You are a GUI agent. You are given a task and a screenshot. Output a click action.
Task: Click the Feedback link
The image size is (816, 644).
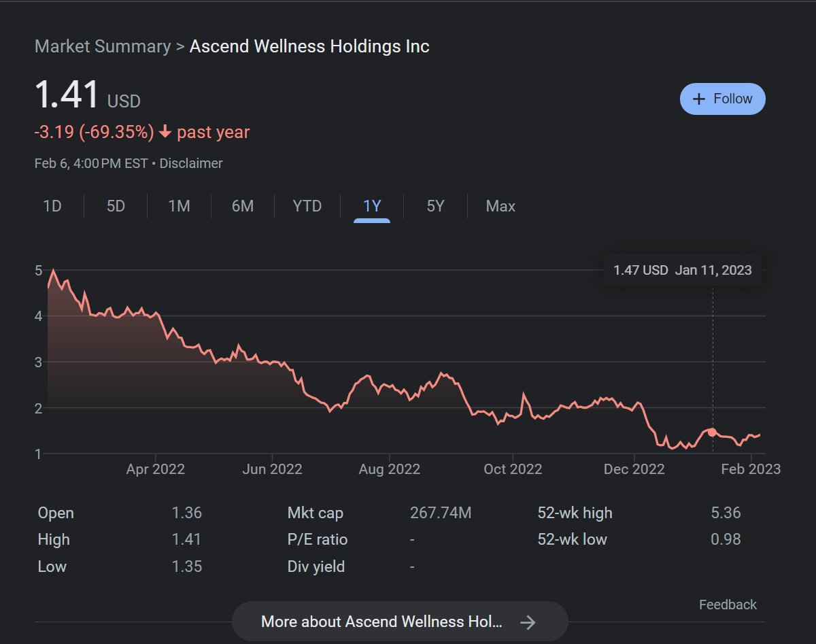click(728, 605)
